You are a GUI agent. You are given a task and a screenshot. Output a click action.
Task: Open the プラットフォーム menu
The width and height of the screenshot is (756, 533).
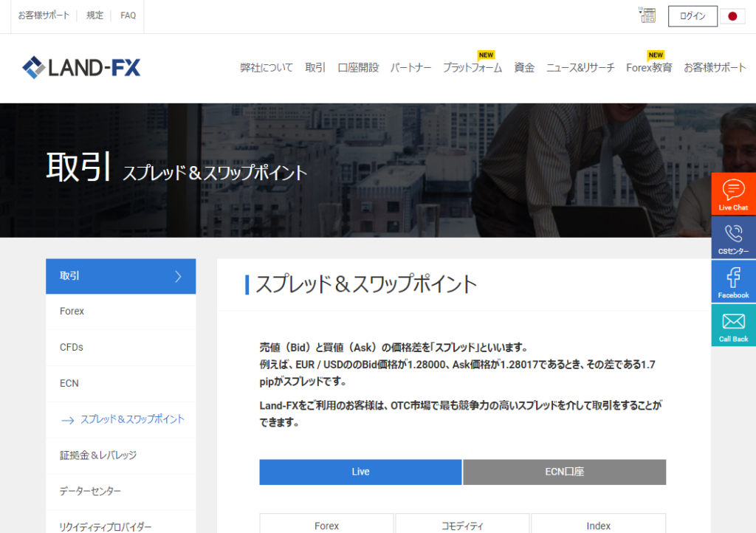(472, 67)
